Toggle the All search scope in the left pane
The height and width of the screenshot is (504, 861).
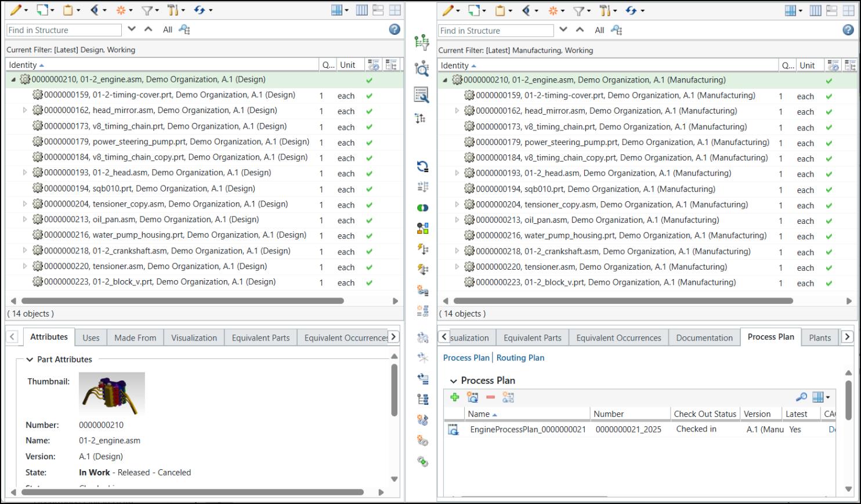pos(168,30)
